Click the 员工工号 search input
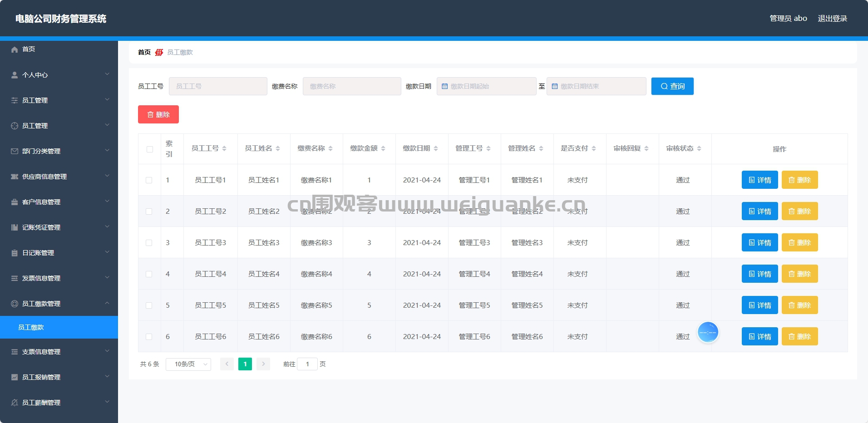The width and height of the screenshot is (868, 423). [218, 86]
